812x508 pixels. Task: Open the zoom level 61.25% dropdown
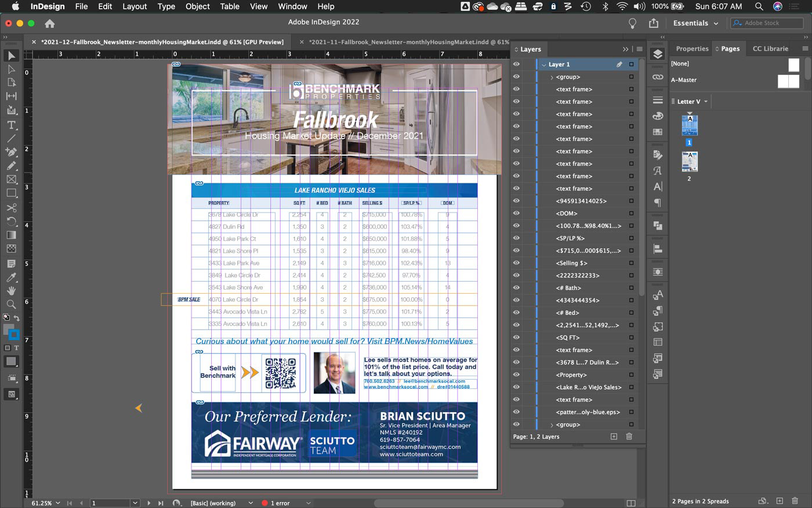click(x=57, y=503)
